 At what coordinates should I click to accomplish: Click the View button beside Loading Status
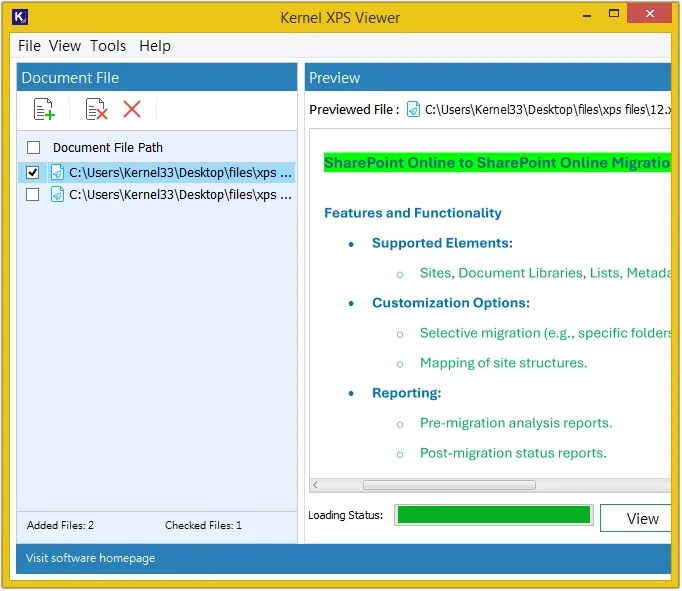click(635, 518)
